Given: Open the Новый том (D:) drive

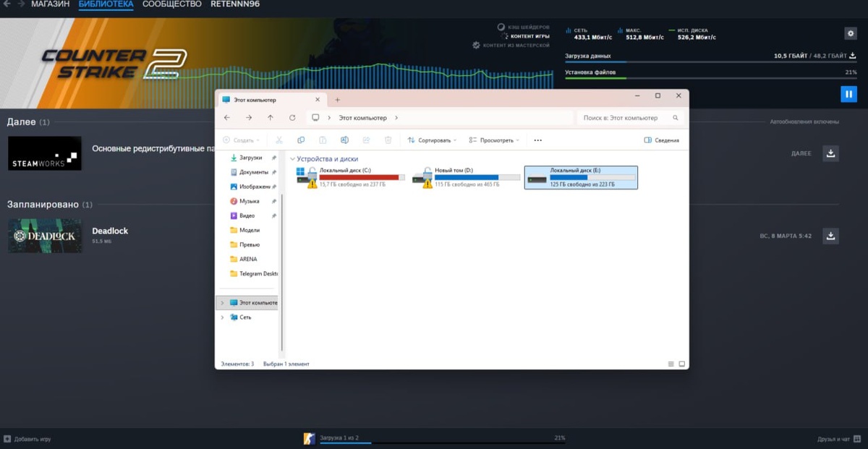Looking at the screenshot, I should pos(466,177).
